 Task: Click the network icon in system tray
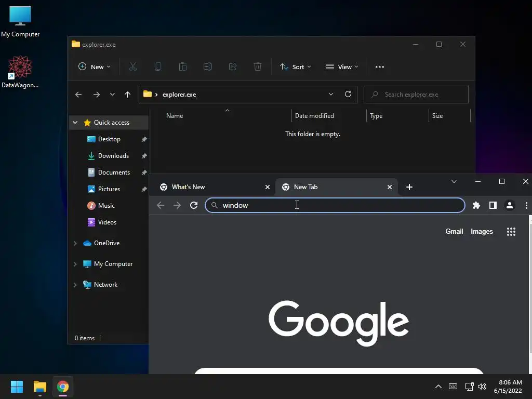pos(470,387)
